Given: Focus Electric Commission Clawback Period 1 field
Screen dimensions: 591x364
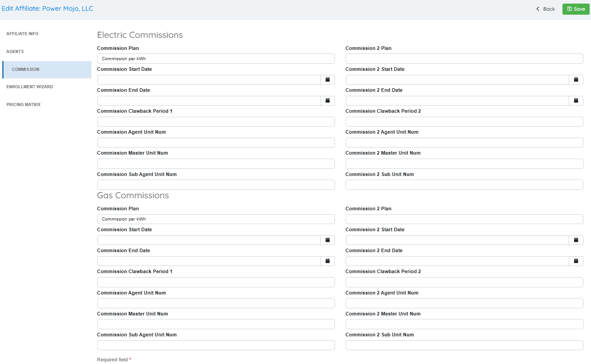Looking at the screenshot, I should (215, 122).
